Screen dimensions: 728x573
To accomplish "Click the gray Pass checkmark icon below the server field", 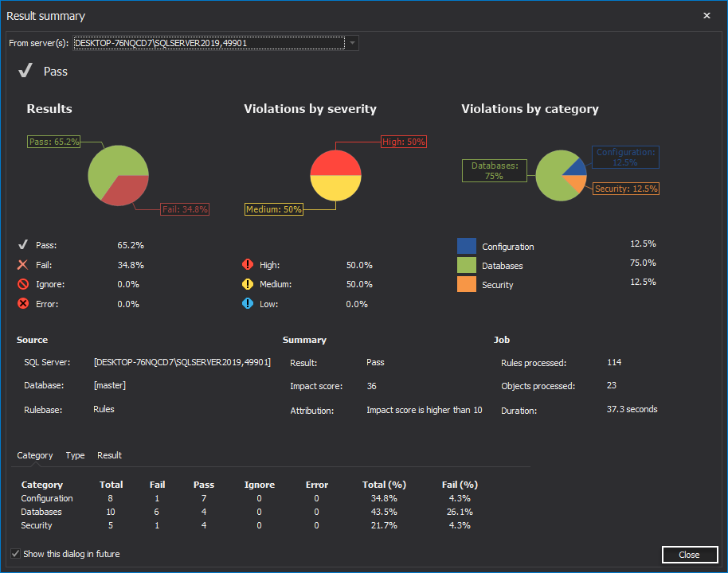I will pos(25,71).
